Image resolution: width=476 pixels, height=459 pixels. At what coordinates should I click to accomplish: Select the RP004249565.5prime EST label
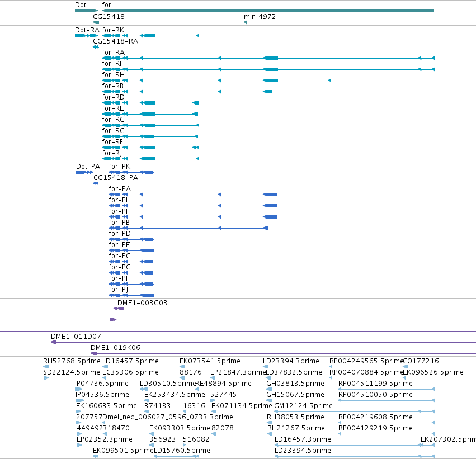tap(366, 361)
